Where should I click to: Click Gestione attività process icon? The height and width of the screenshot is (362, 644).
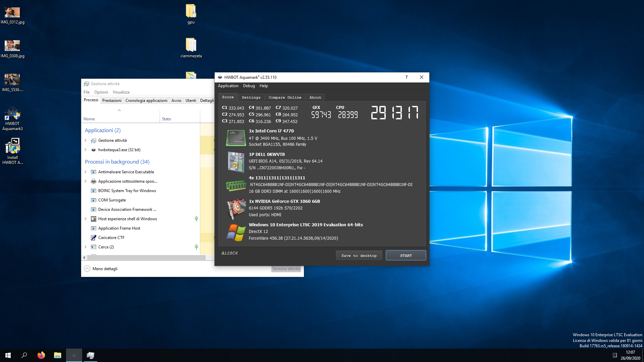pos(94,140)
